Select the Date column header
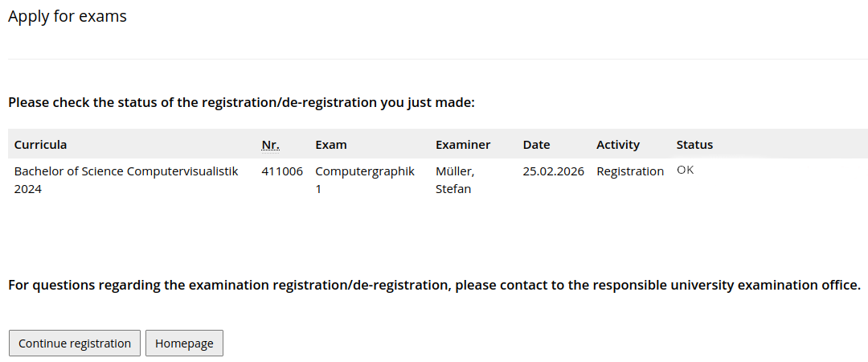868x362 pixels. (536, 145)
